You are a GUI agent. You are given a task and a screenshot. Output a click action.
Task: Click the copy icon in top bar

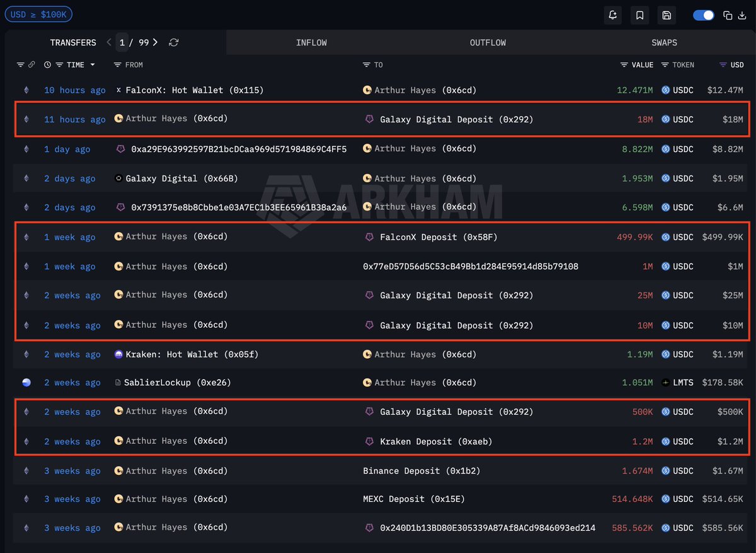click(x=728, y=15)
